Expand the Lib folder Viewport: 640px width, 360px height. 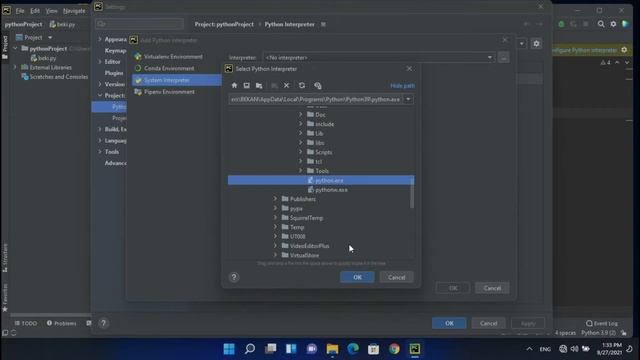301,133
